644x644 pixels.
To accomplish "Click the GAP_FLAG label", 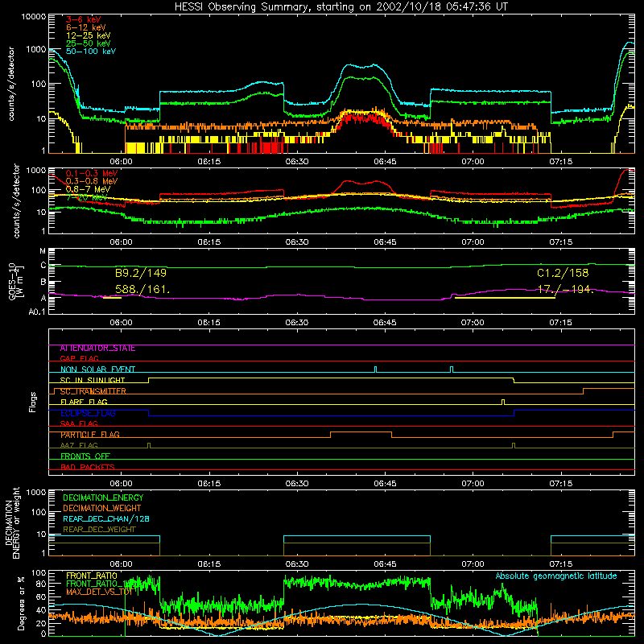I will 79,358.
